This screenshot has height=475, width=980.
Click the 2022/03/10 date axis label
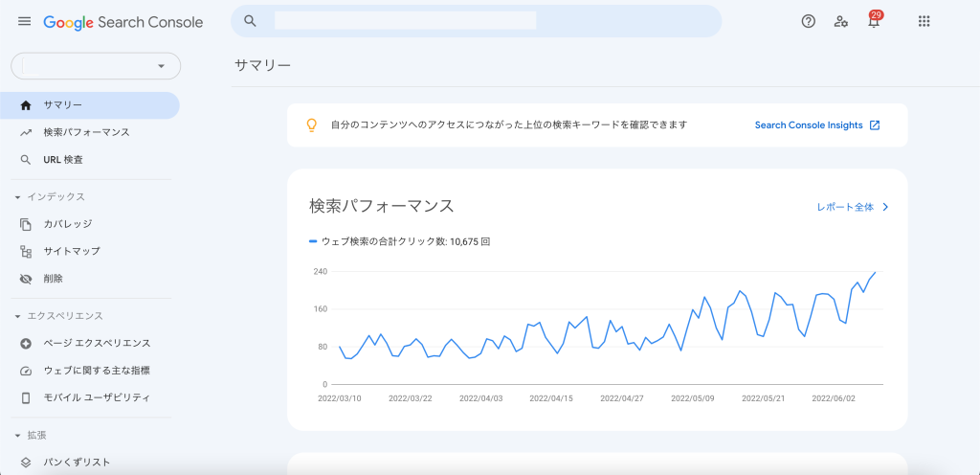tap(340, 398)
